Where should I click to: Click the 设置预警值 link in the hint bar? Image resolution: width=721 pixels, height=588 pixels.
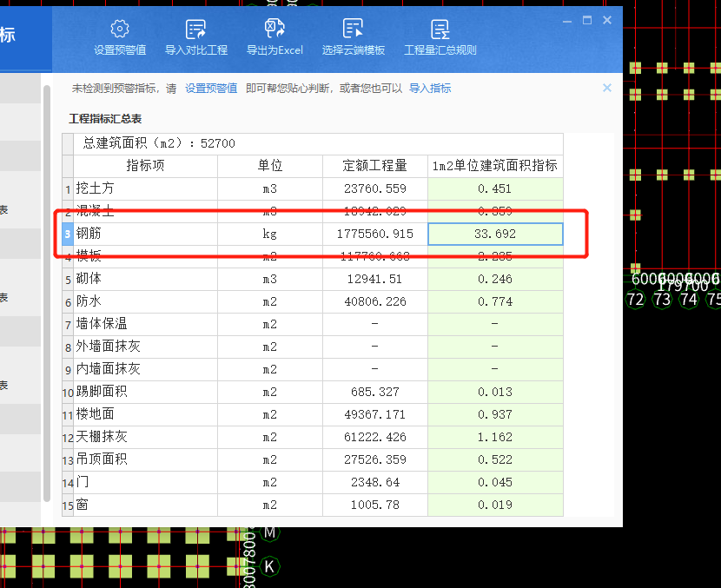(x=211, y=89)
